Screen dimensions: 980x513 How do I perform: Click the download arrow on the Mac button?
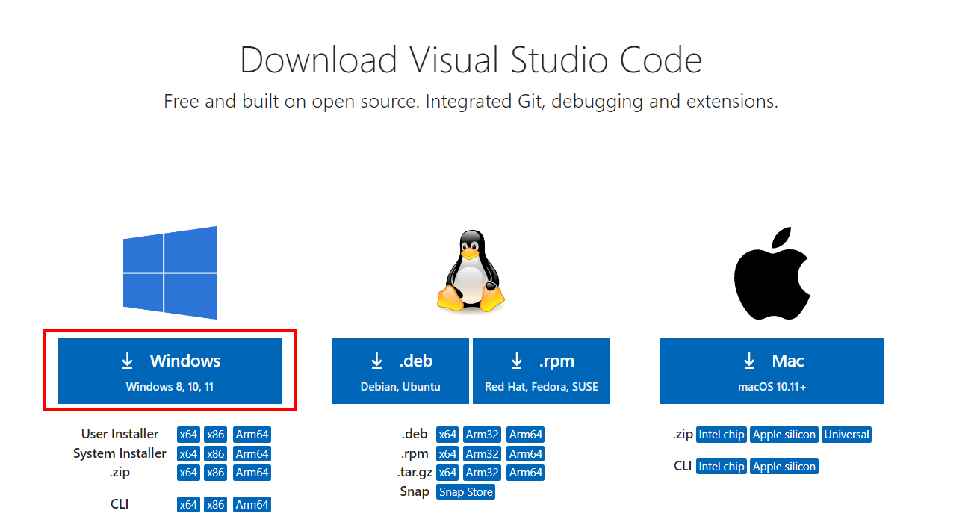click(749, 361)
